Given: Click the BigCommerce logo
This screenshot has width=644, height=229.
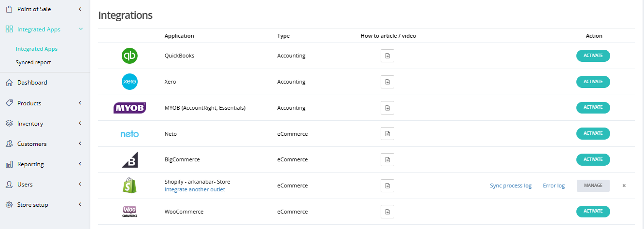Looking at the screenshot, I should 129,159.
